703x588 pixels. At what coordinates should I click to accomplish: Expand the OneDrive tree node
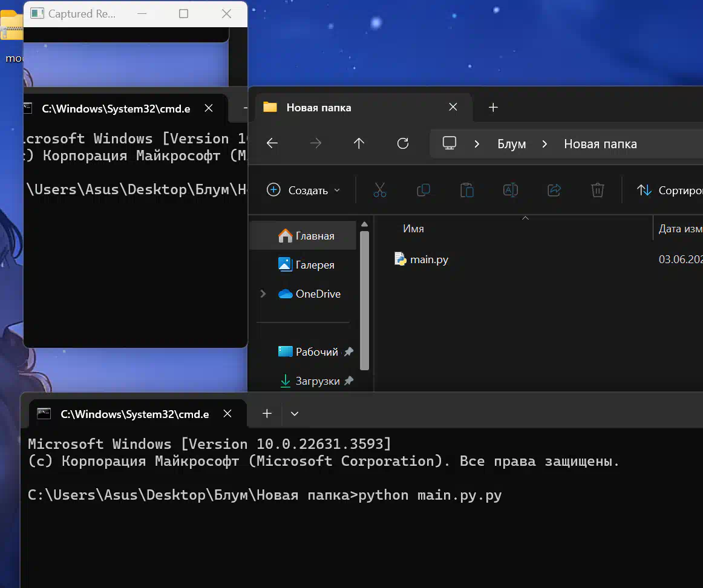tap(263, 293)
